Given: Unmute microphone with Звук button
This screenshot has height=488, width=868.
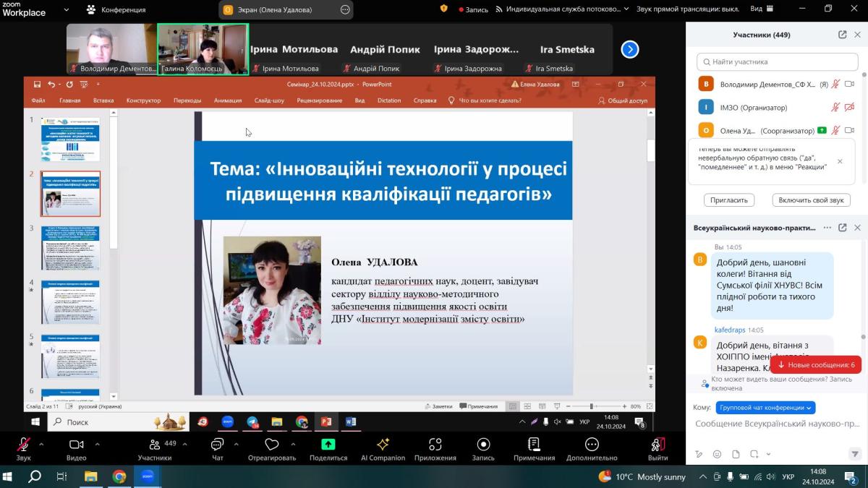Looking at the screenshot, I should point(23,444).
